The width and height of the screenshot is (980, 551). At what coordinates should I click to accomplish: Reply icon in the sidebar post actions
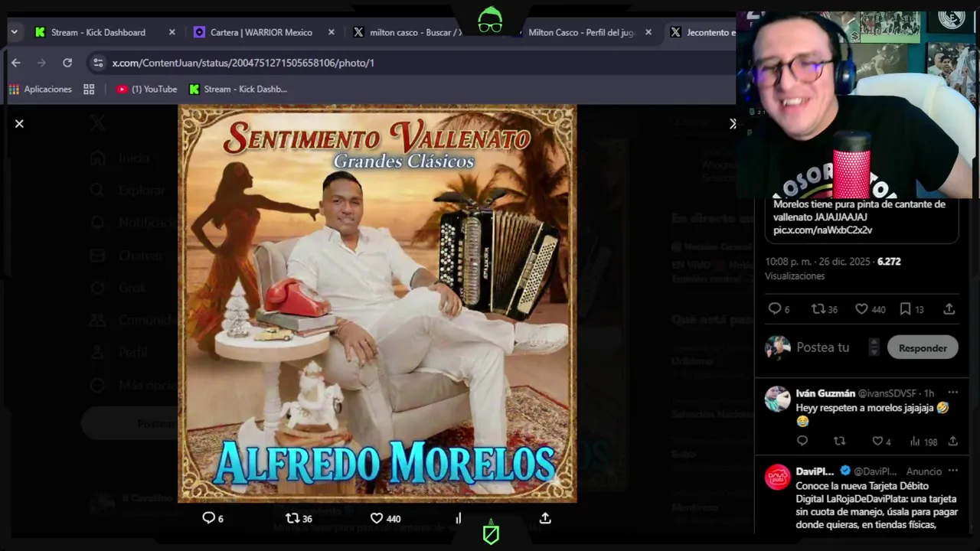(774, 308)
